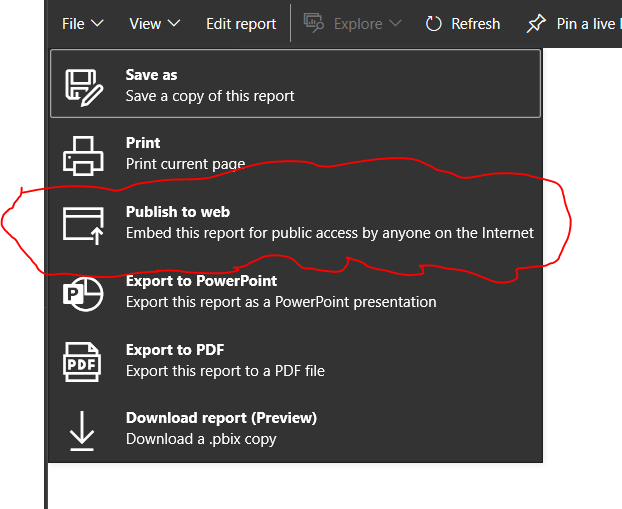Click 'Download a .pbix copy' text
This screenshot has height=509, width=622.
tap(201, 439)
